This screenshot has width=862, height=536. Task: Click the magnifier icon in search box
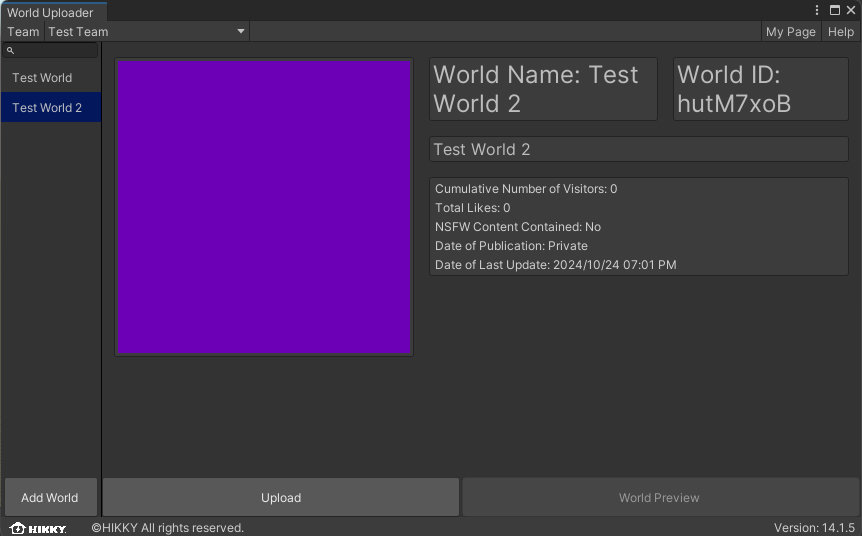[x=10, y=50]
